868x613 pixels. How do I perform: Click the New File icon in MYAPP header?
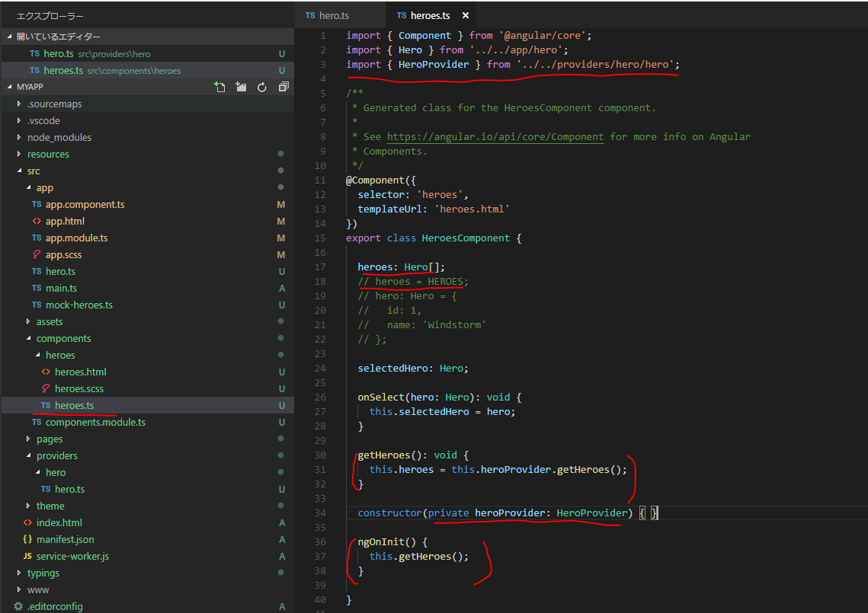(219, 87)
